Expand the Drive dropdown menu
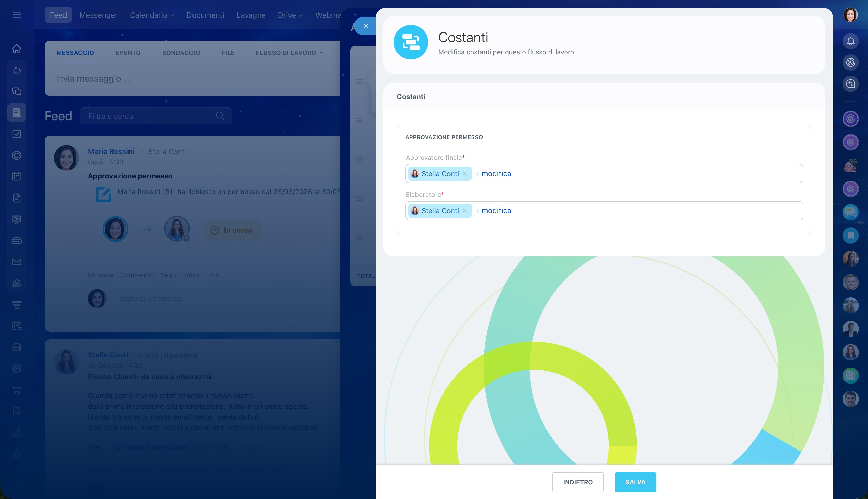 point(290,15)
